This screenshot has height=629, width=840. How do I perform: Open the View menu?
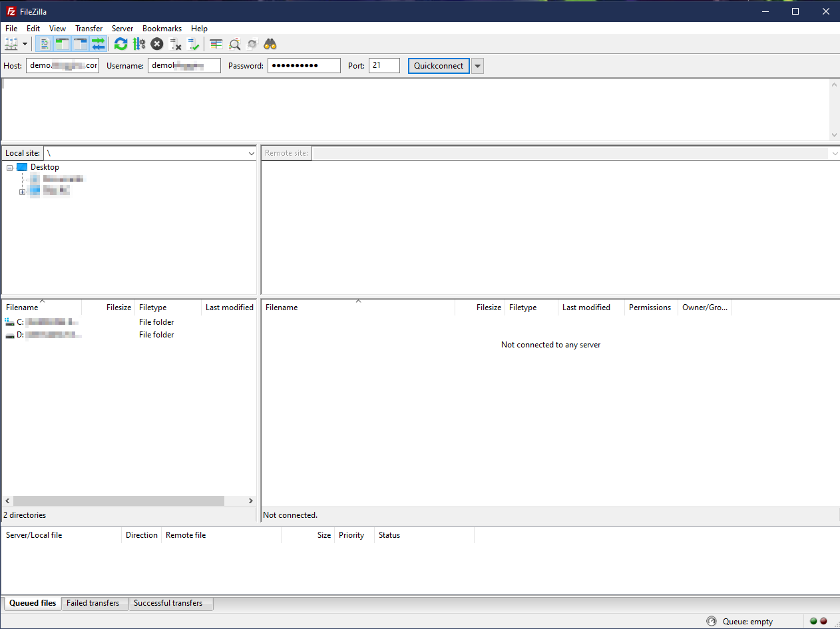tap(58, 29)
